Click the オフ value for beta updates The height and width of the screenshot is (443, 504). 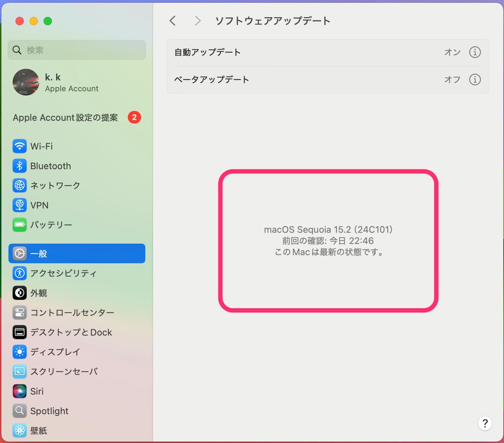coord(452,79)
